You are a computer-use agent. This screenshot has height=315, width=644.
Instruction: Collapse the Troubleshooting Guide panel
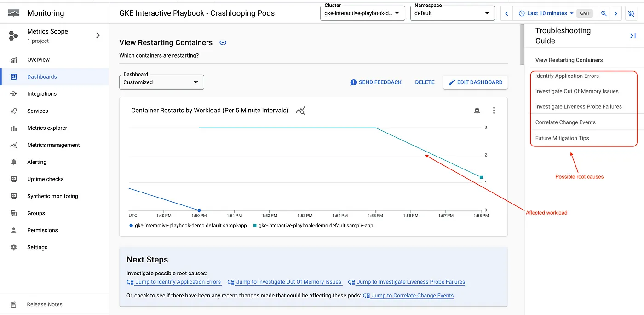pyautogui.click(x=632, y=35)
